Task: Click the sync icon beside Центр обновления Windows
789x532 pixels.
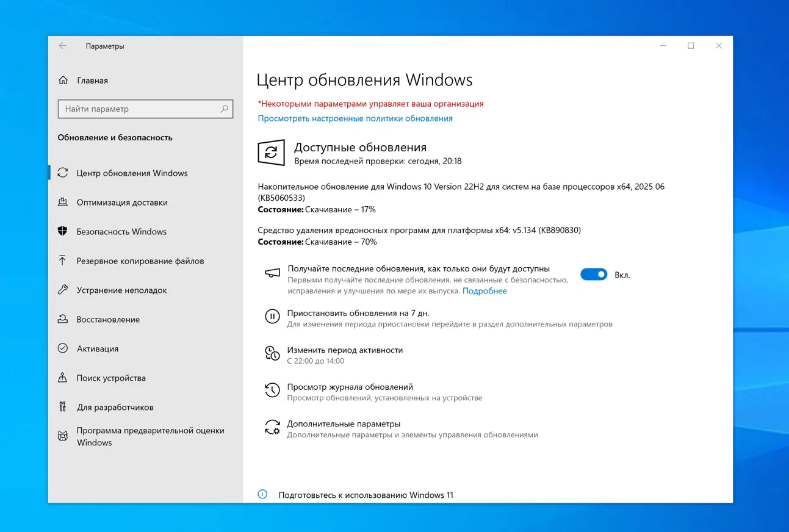Action: click(63, 173)
